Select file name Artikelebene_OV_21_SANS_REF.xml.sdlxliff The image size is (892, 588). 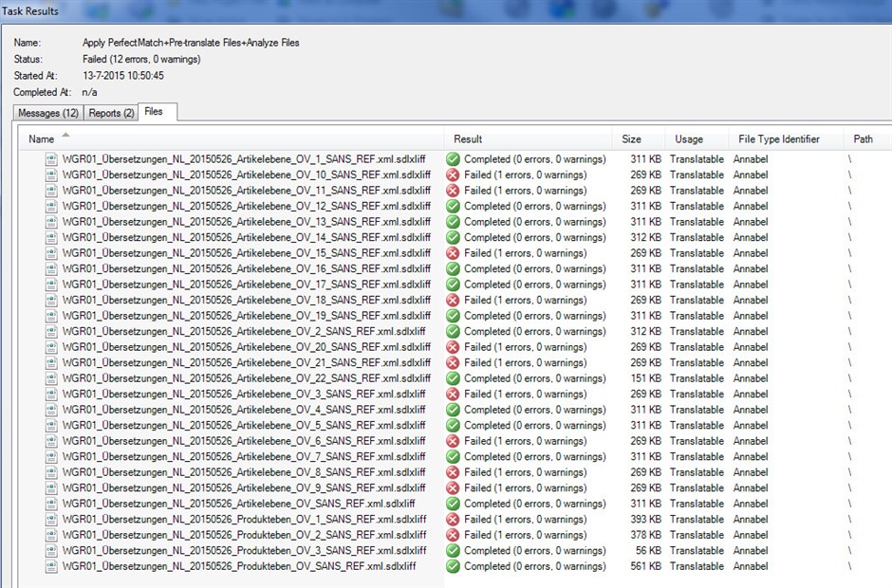click(247, 362)
